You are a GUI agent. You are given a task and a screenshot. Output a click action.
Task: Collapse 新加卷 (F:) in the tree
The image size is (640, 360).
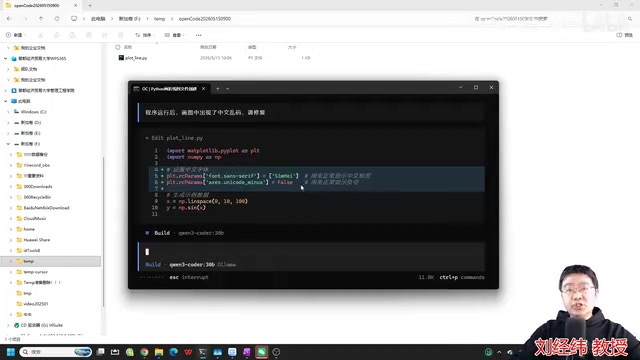[x=8, y=144]
